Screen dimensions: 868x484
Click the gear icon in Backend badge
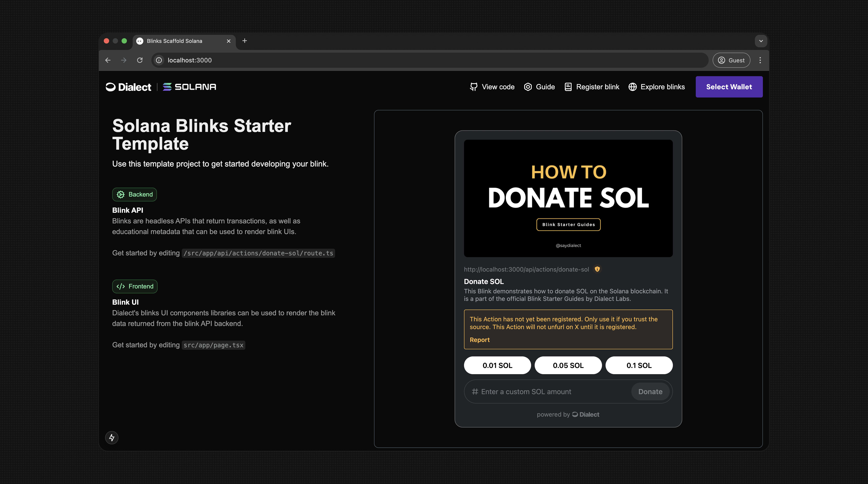(120, 194)
